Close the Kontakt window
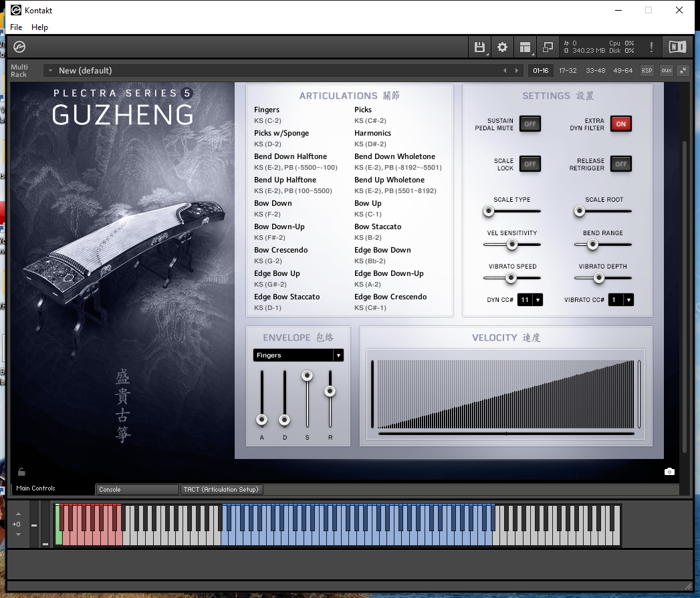 [x=679, y=10]
